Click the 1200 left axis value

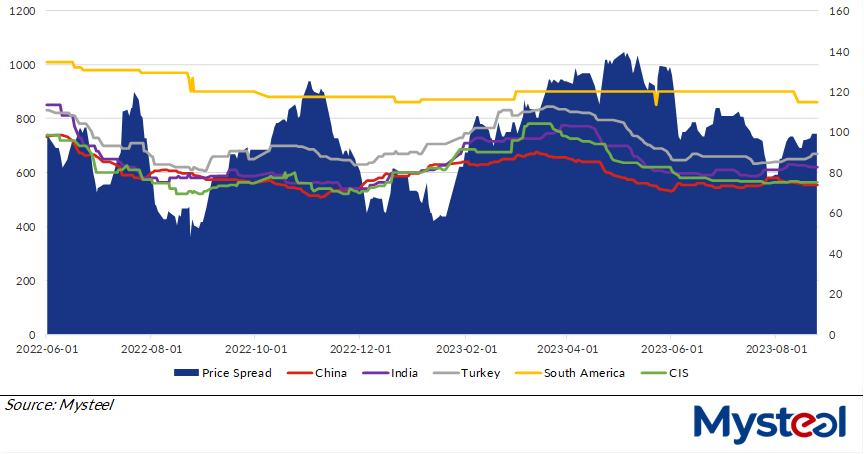(22, 11)
